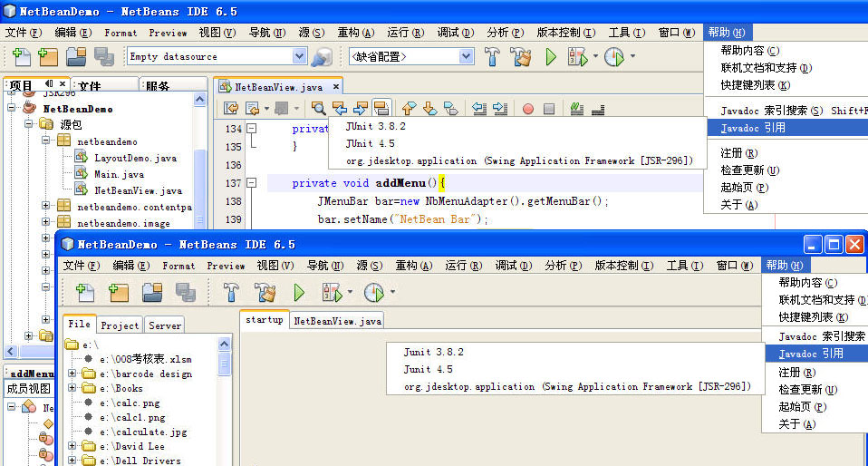Image resolution: width=868 pixels, height=466 pixels.
Task: Click the project tree scrollbar up arrow
Action: point(200,99)
